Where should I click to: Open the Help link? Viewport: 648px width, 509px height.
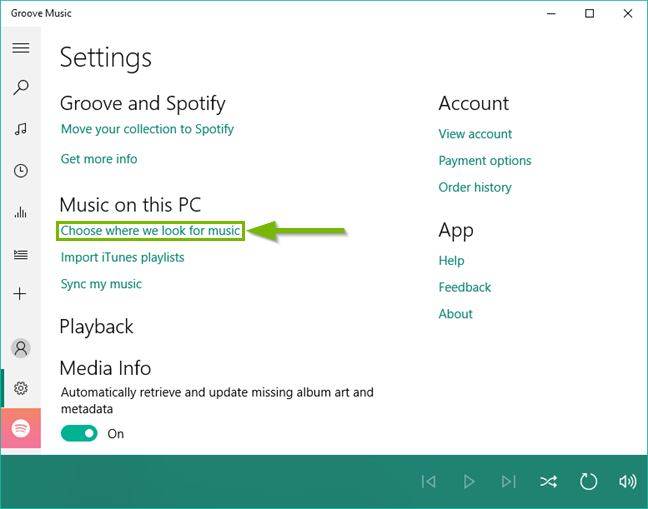[x=451, y=261]
